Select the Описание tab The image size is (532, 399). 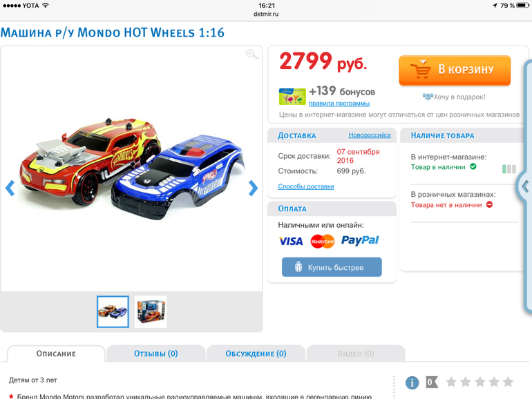point(56,353)
